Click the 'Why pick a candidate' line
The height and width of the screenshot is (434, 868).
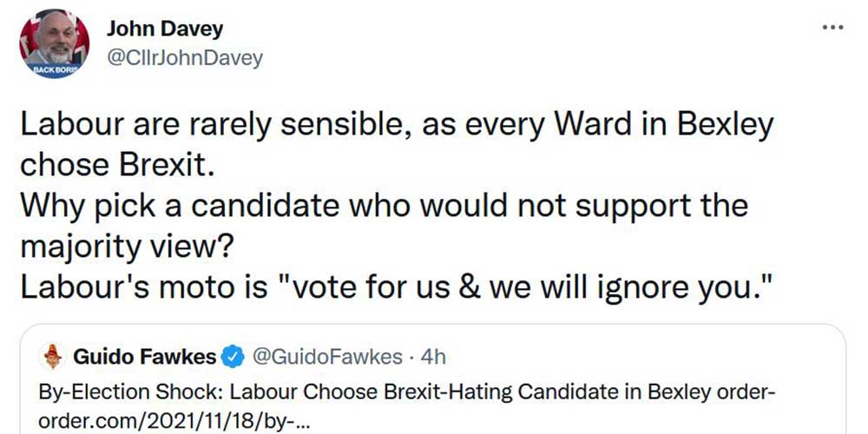click(384, 206)
